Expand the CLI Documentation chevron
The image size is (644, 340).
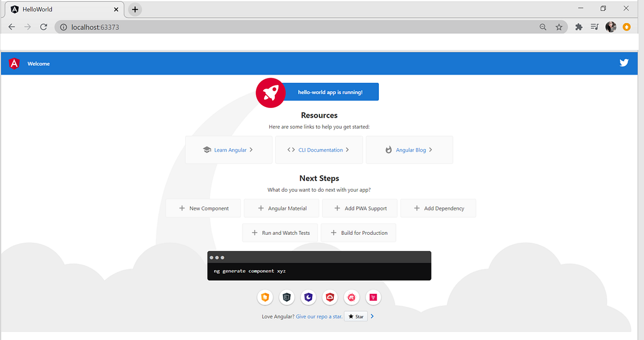348,149
